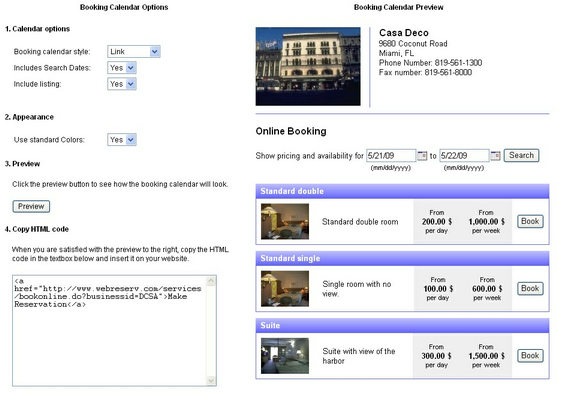Book the Suite with harbor view
Screen dimensions: 564x395
point(530,356)
